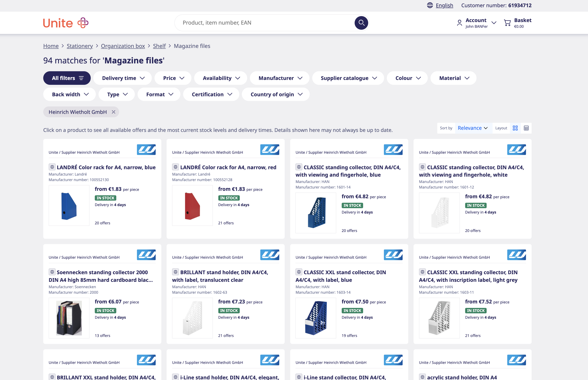This screenshot has width=588, height=380.
Task: Switch to grid layout view
Action: coord(515,128)
